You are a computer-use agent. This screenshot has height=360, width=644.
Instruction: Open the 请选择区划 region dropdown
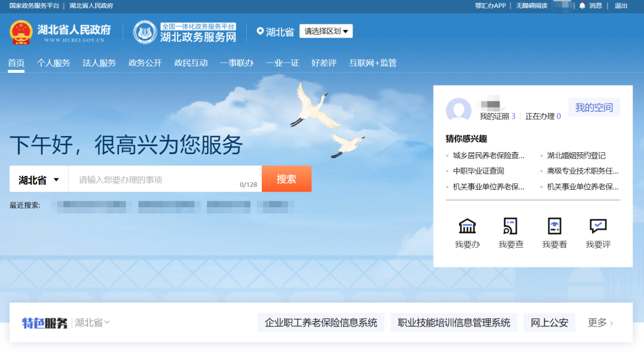326,31
